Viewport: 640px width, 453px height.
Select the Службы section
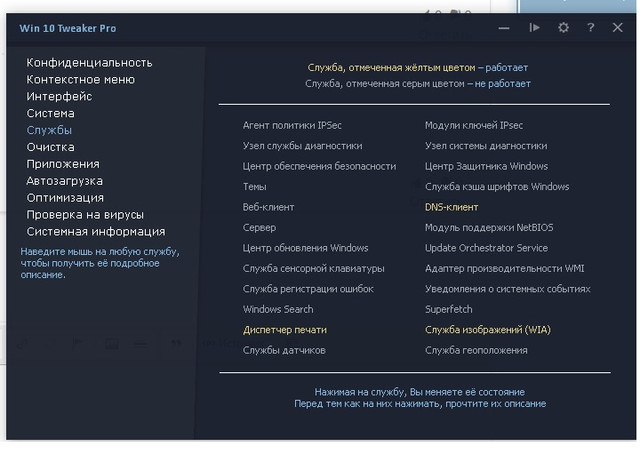click(x=49, y=130)
